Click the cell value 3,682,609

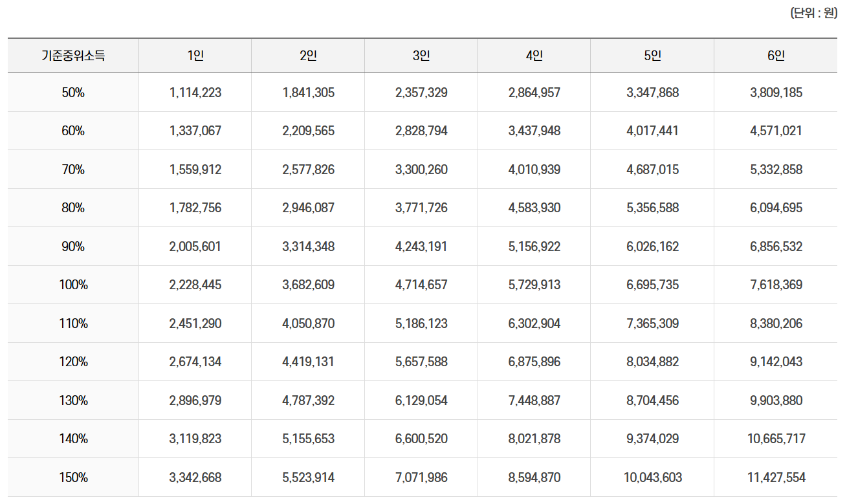308,285
